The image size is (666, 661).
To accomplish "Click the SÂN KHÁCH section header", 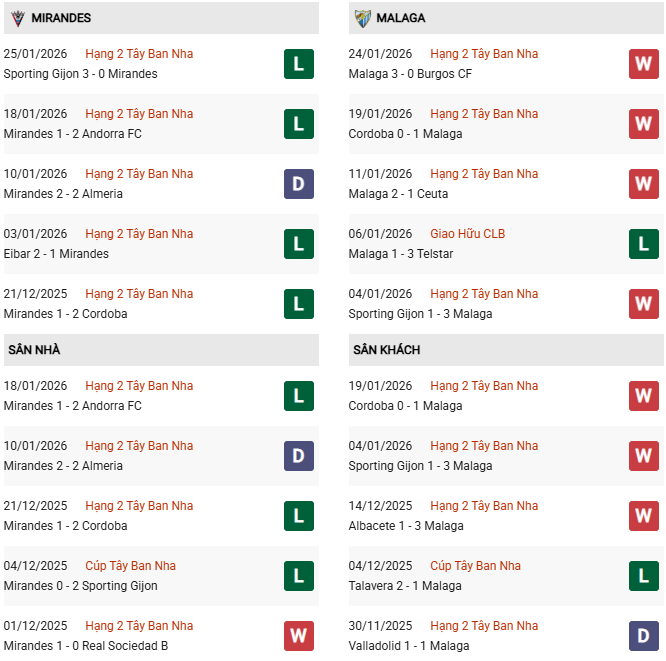I will coord(386,350).
